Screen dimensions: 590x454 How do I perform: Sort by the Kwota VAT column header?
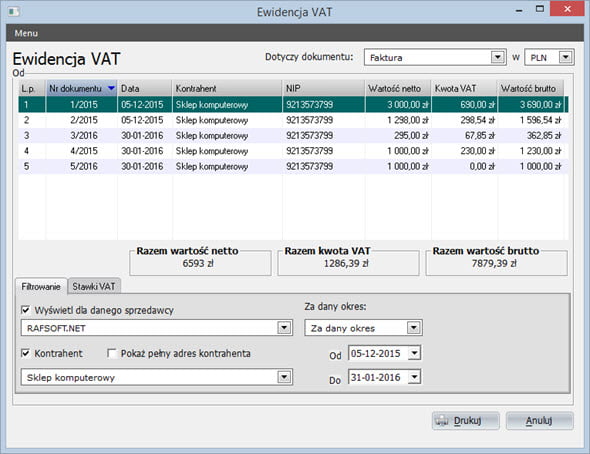point(464,88)
